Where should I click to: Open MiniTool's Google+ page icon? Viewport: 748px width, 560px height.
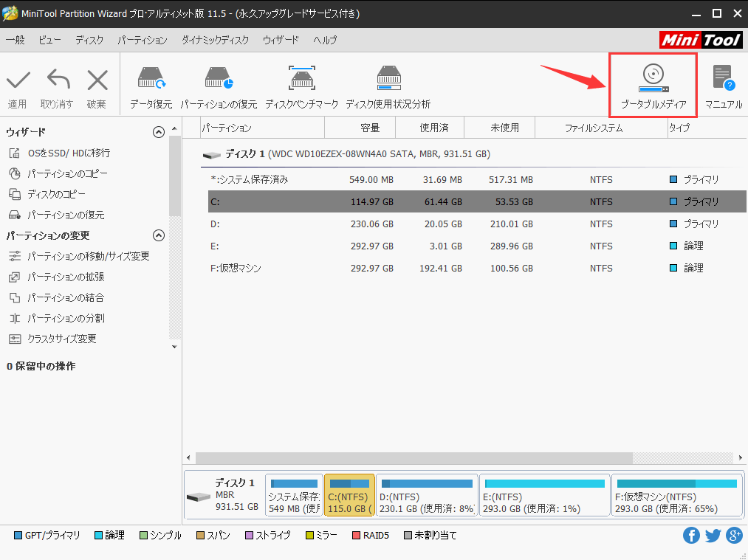coord(734,535)
